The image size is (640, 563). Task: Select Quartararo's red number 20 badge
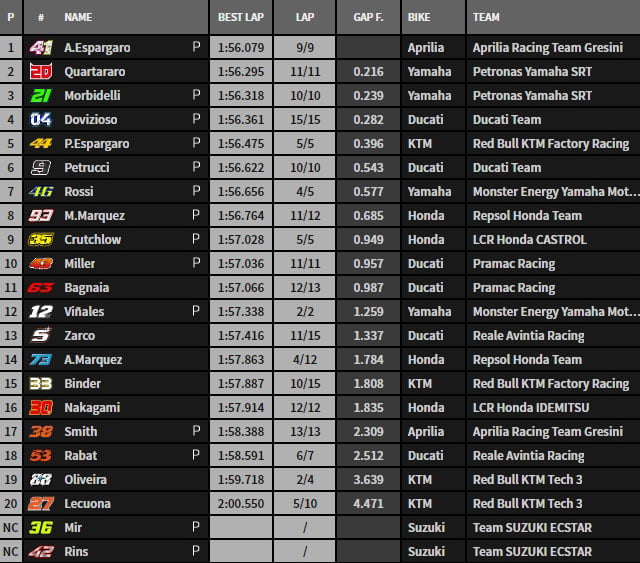(41, 72)
